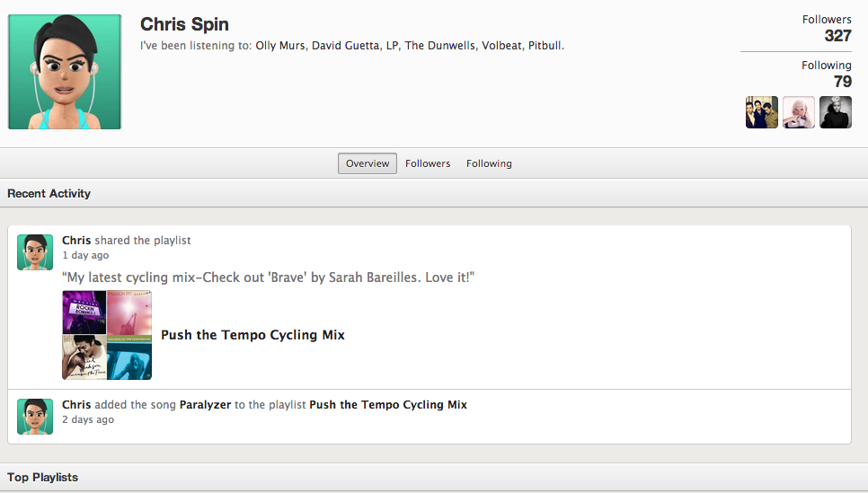The height and width of the screenshot is (493, 868).
Task: Select the Overview tab
Action: (368, 163)
